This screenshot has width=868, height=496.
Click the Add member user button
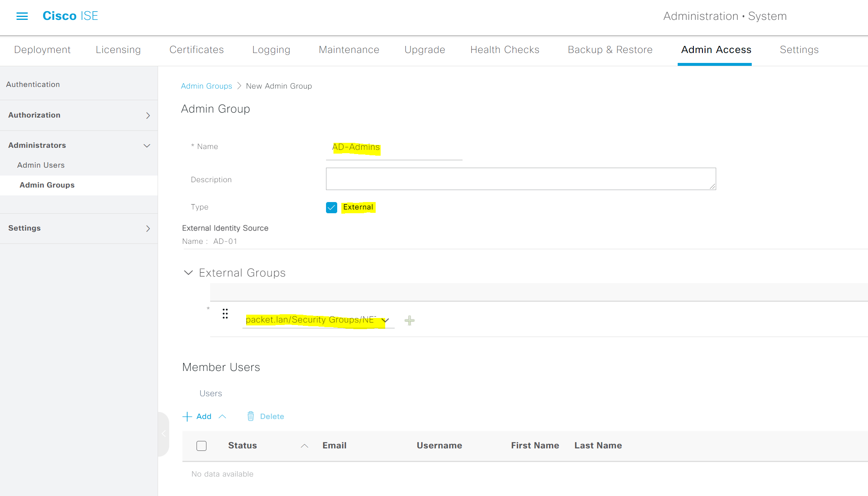point(198,416)
